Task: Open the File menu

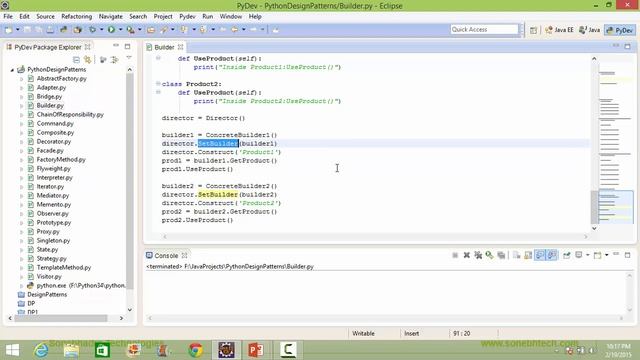Action: tap(8, 16)
